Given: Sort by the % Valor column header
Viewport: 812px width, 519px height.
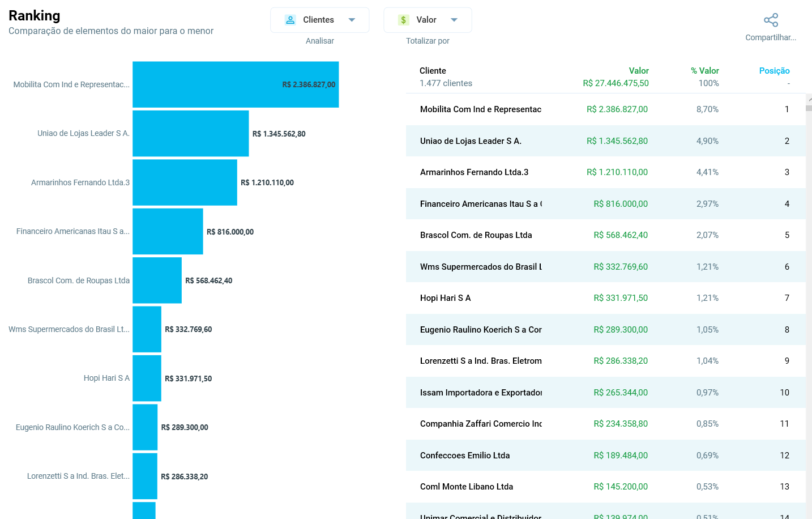Looking at the screenshot, I should (x=705, y=71).
